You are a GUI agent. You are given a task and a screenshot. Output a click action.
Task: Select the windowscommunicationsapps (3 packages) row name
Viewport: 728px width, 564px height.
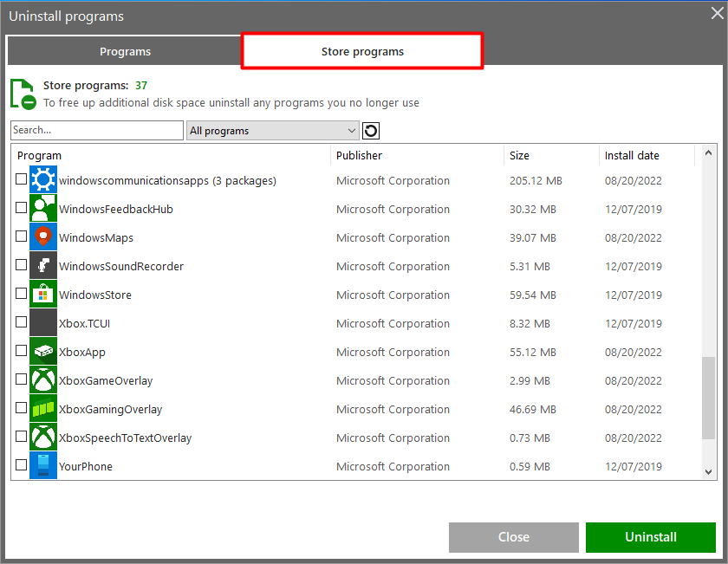(167, 180)
